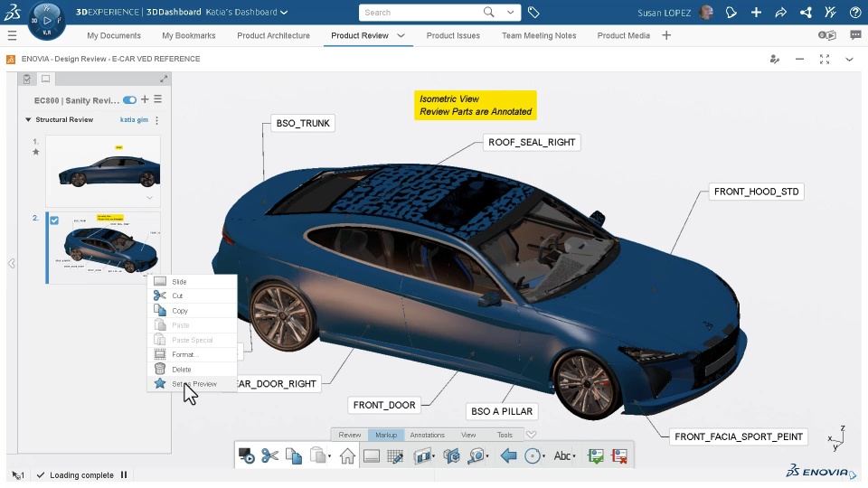Click the tag icon beside search
This screenshot has height=488, width=868.
[533, 12]
